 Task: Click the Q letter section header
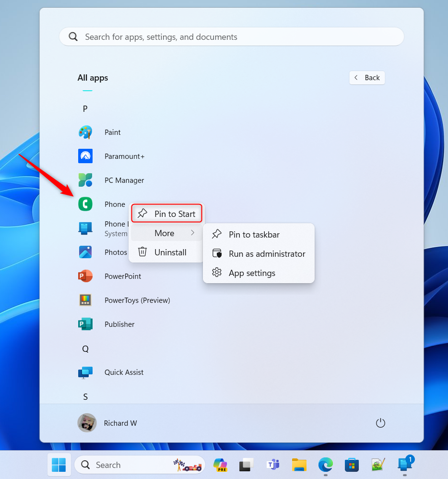click(85, 349)
